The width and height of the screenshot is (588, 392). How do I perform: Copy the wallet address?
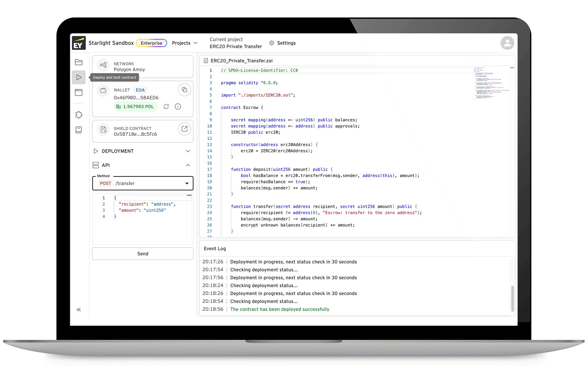185,90
